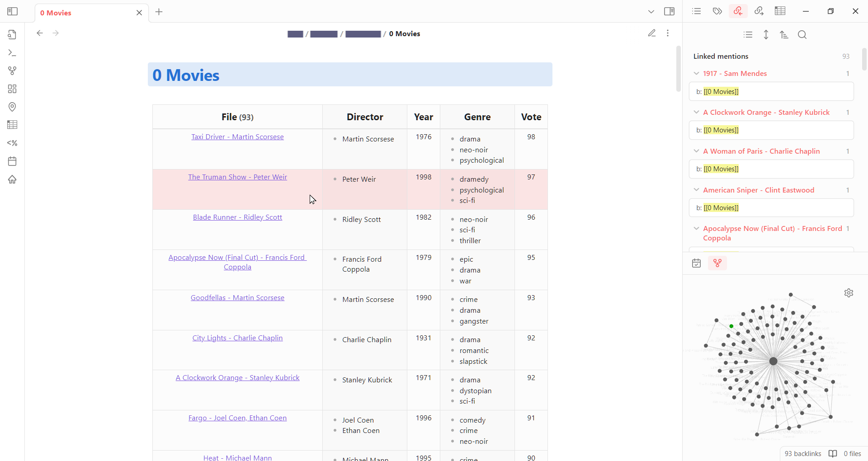Open The Truman Show - Peter Weir link

237,177
